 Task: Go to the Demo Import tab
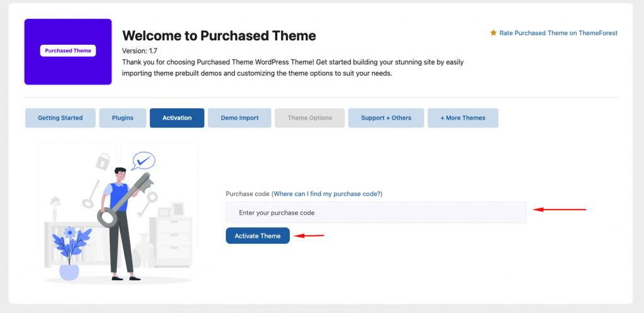[x=239, y=118]
